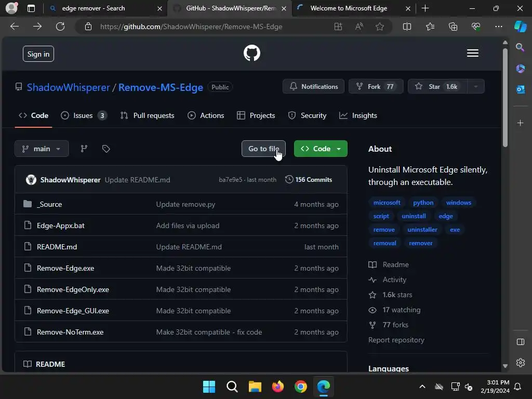Image resolution: width=532 pixels, height=399 pixels.
Task: Click sidebar search icon
Action: point(520,47)
